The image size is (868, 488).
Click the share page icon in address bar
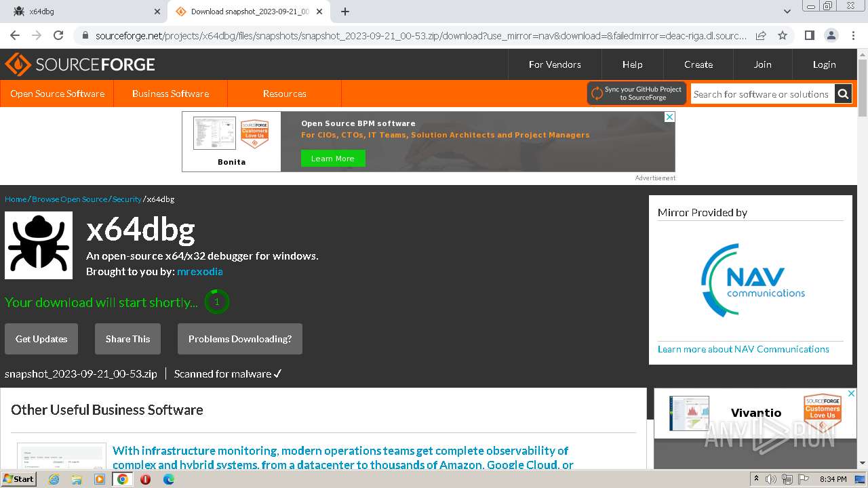761,35
